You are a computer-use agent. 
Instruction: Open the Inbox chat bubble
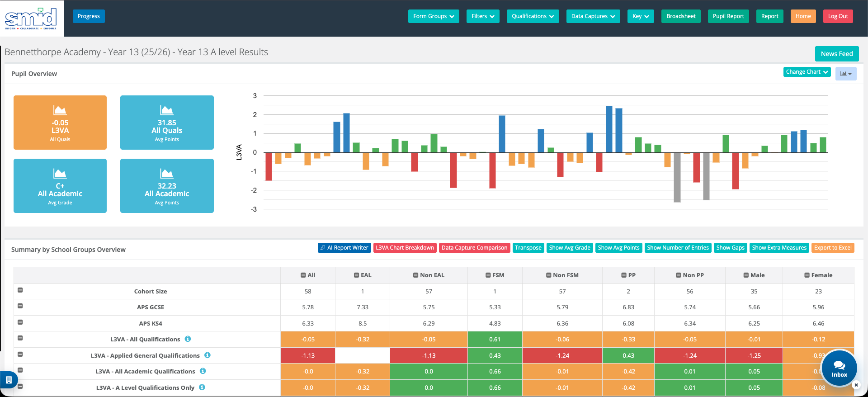[x=839, y=368]
